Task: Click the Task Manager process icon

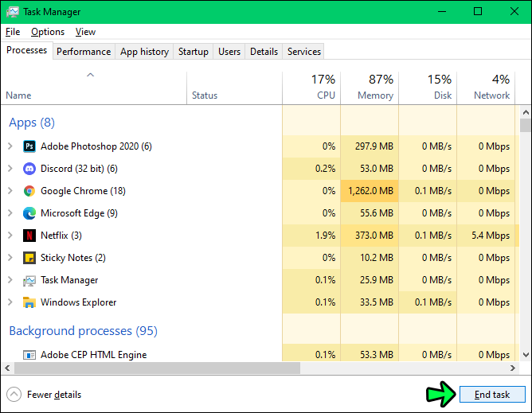Action: click(29, 280)
